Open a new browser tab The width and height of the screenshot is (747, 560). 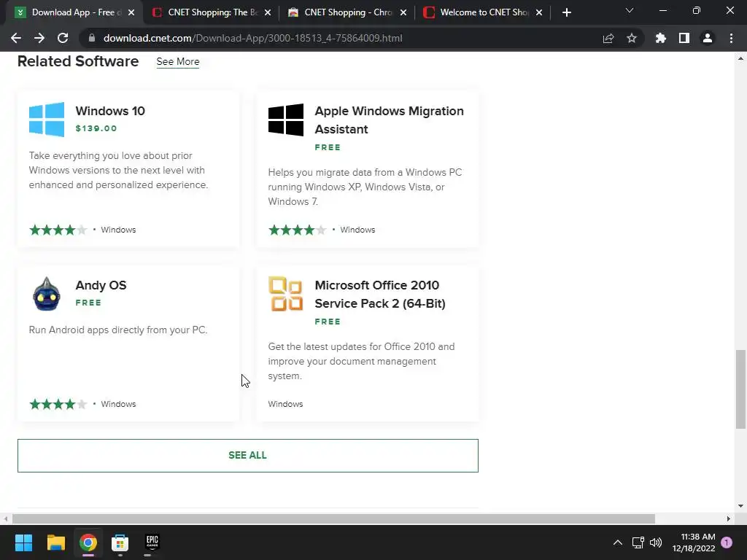[x=566, y=12]
